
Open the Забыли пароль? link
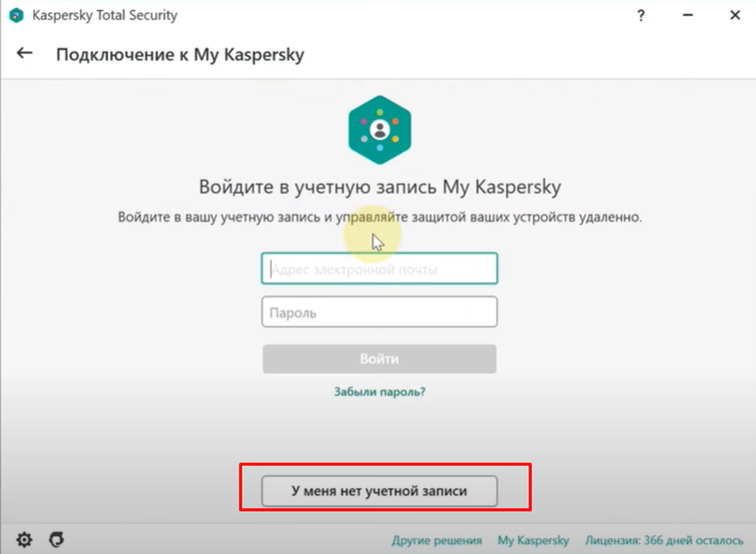pyautogui.click(x=380, y=392)
